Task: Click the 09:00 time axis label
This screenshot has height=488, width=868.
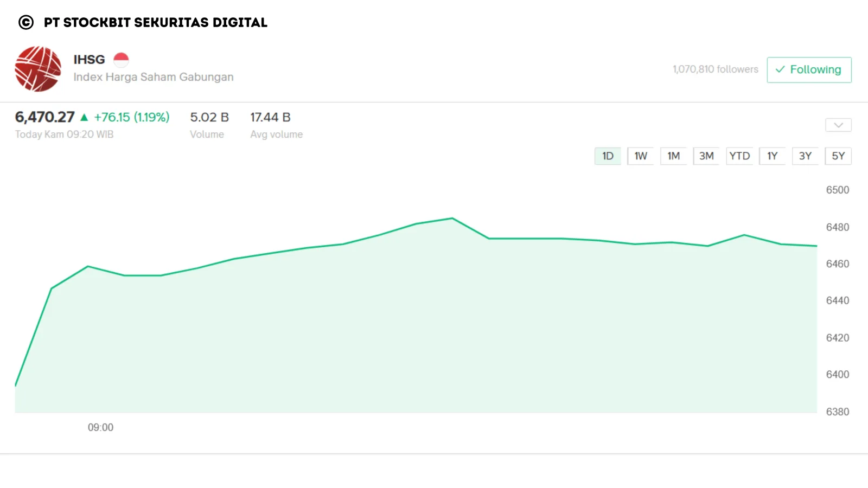Action: point(101,428)
